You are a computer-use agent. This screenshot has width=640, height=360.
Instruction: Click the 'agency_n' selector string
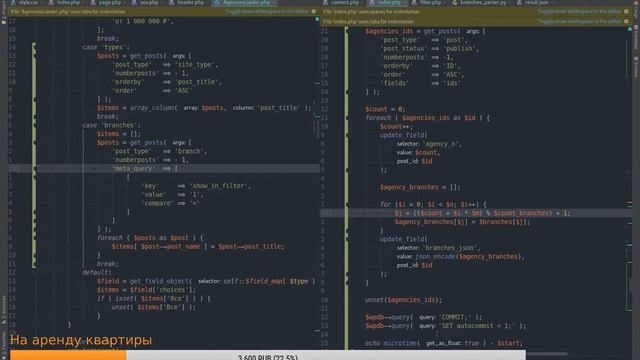pos(442,144)
